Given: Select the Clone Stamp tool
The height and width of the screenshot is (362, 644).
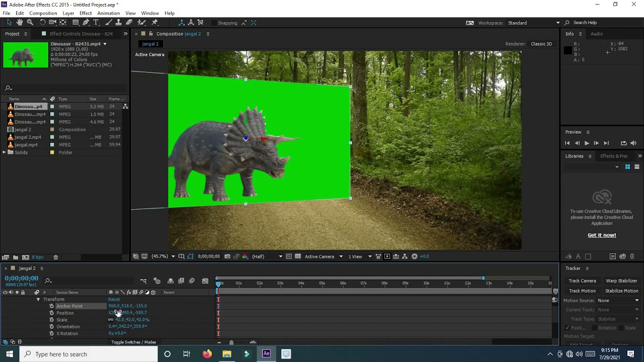Looking at the screenshot, I should point(118,23).
